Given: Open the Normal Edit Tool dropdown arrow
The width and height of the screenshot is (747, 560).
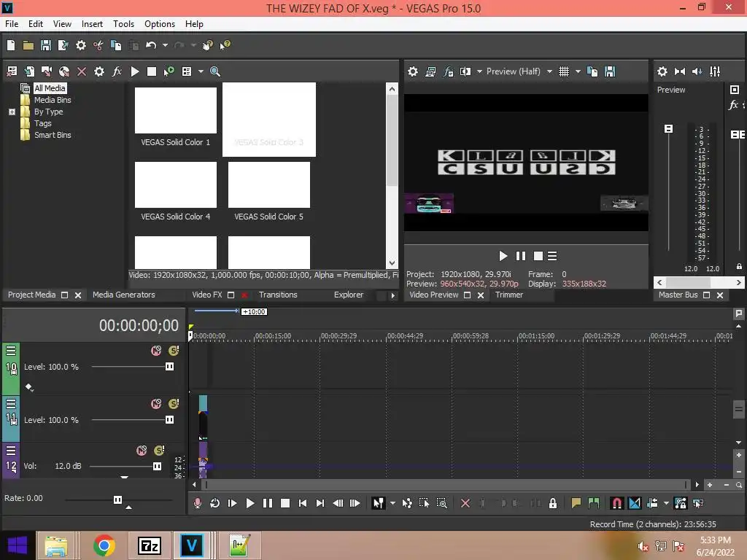Looking at the screenshot, I should 392,503.
